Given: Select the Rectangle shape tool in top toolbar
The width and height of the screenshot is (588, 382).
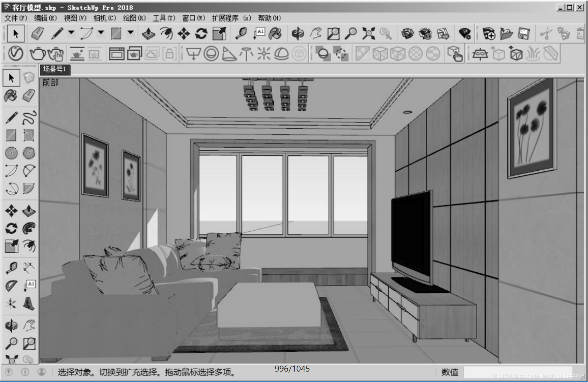Looking at the screenshot, I should pos(116,34).
